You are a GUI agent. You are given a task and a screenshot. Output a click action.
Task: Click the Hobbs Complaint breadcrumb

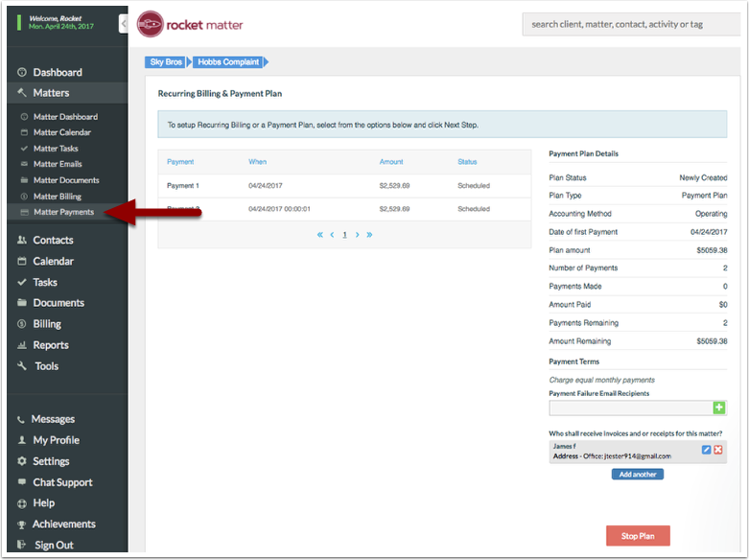click(228, 62)
